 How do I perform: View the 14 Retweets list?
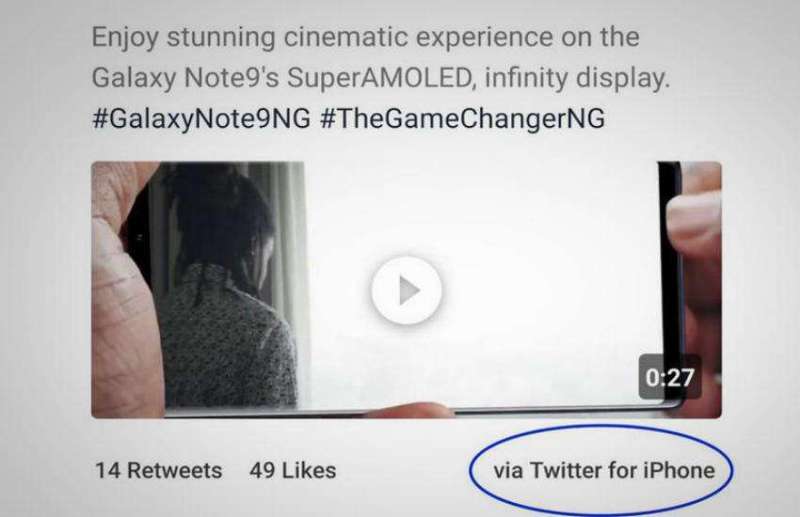tap(158, 470)
